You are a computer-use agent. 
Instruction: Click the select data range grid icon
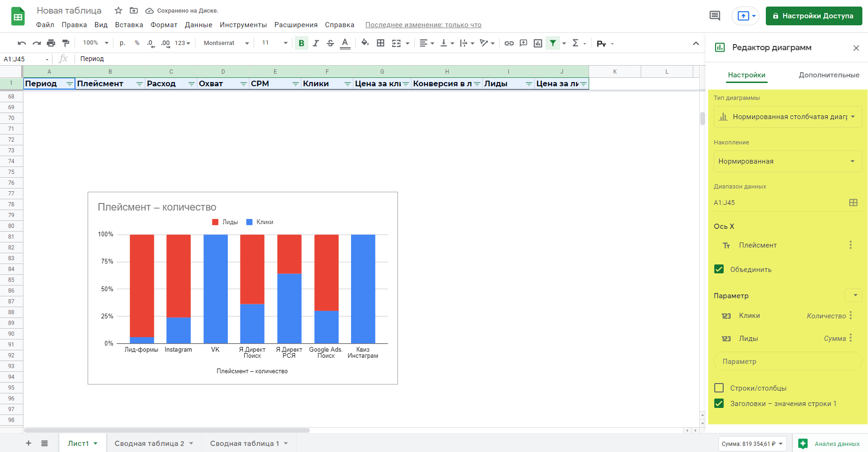[853, 203]
